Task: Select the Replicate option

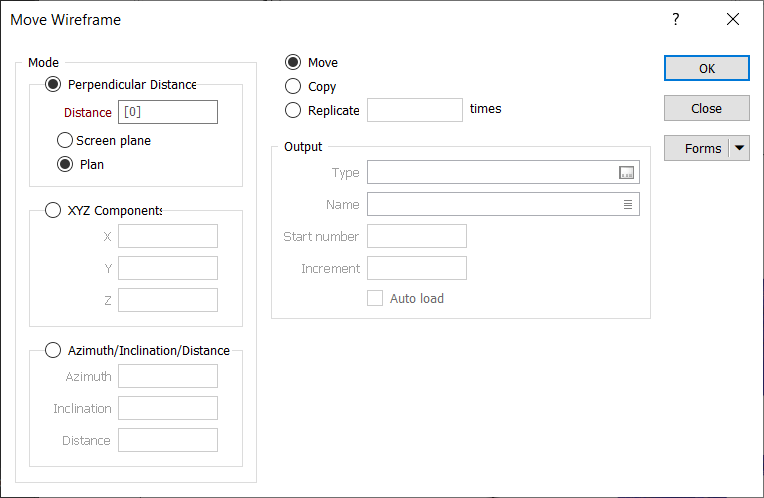Action: pos(293,110)
